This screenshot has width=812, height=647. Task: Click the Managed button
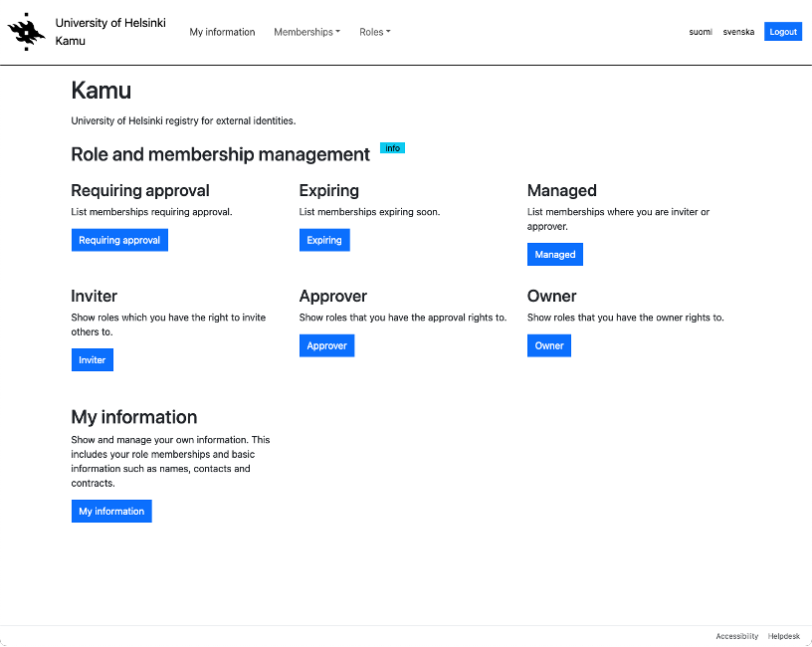pos(554,255)
